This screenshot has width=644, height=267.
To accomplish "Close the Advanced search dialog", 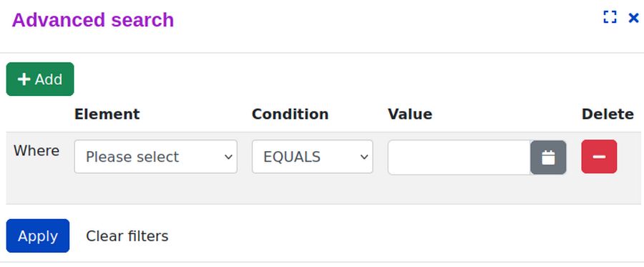I will pyautogui.click(x=634, y=18).
